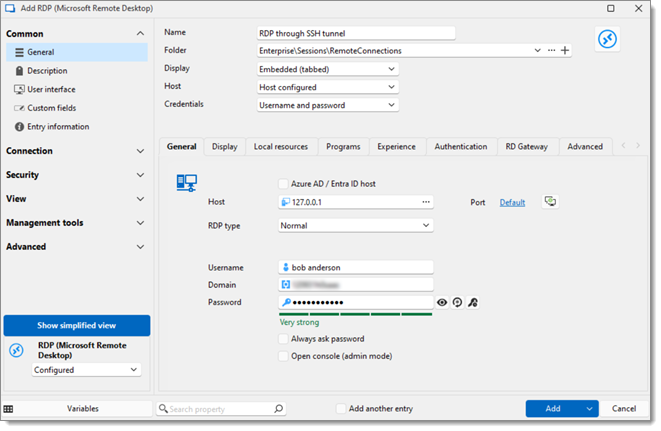Switch to the Display tab
This screenshot has width=661, height=431.
click(x=225, y=147)
